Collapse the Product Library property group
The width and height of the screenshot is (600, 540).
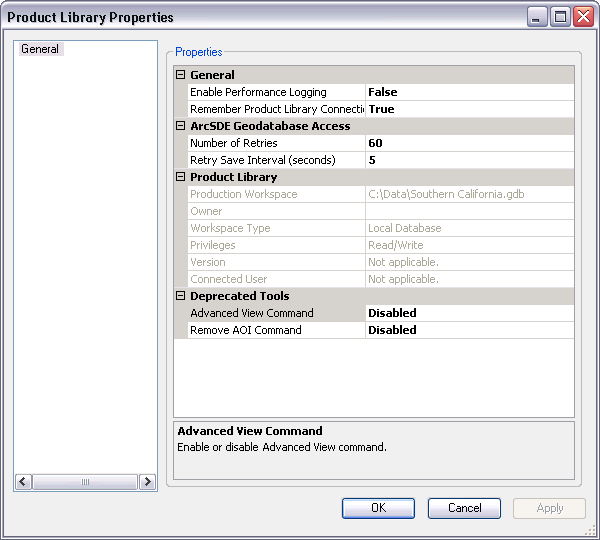[x=180, y=176]
